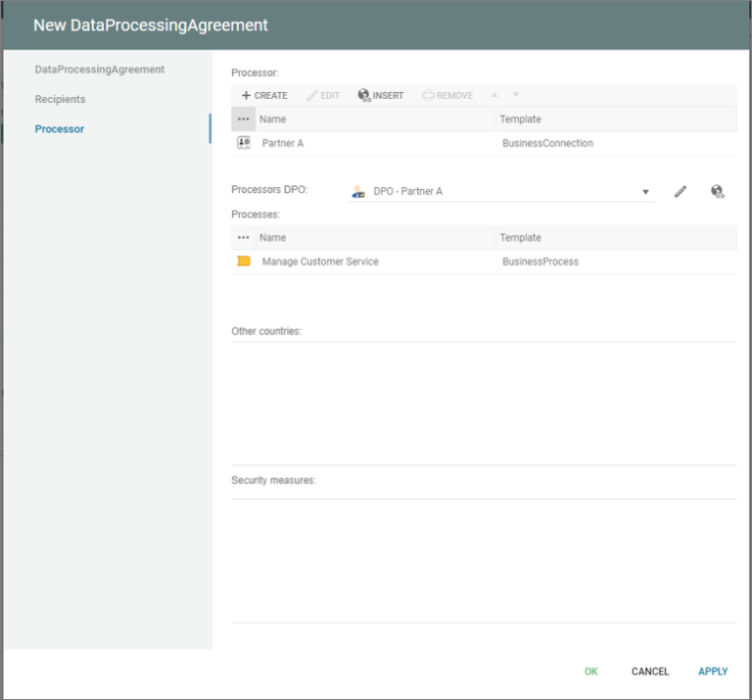Click the move up arrow in toolbar
Viewport: 752px width, 700px height.
tap(494, 95)
